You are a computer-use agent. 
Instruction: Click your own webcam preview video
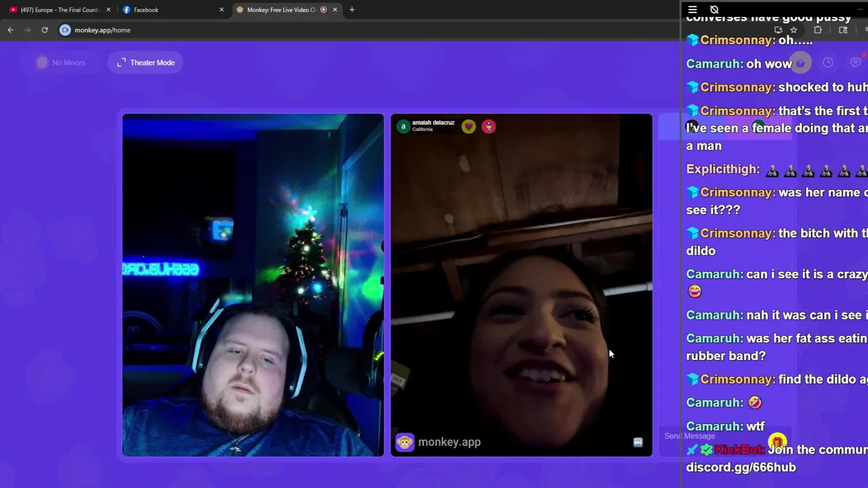pos(253,285)
